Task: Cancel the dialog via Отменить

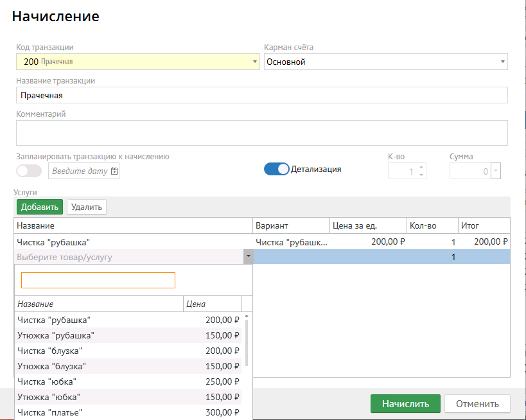Action: pos(477,404)
